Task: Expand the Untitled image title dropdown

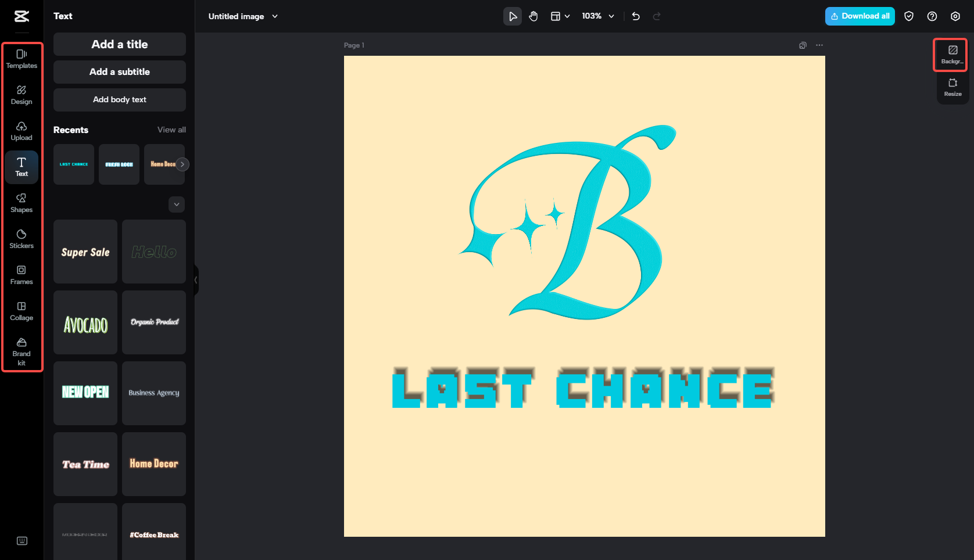Action: [274, 16]
